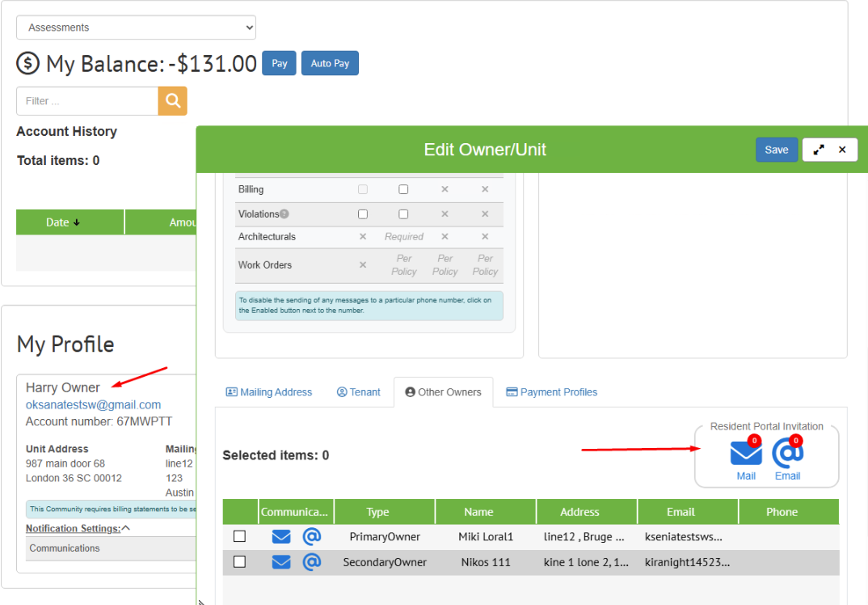Open the Assessments dropdown
The image size is (868, 605).
(x=136, y=27)
